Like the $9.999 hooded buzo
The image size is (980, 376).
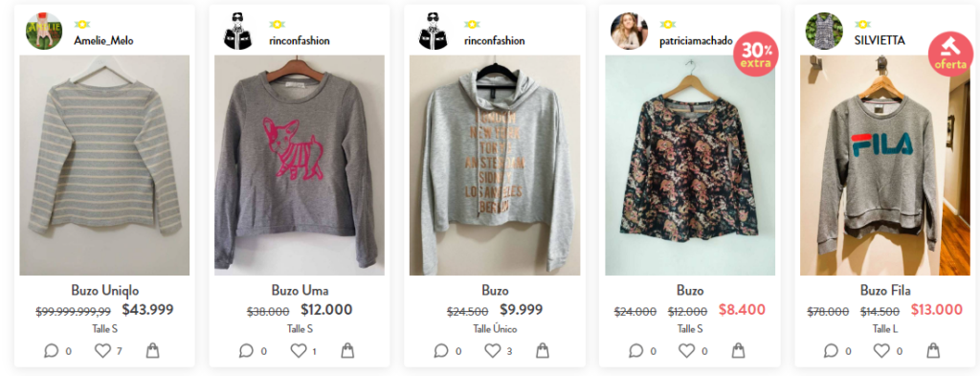493,351
